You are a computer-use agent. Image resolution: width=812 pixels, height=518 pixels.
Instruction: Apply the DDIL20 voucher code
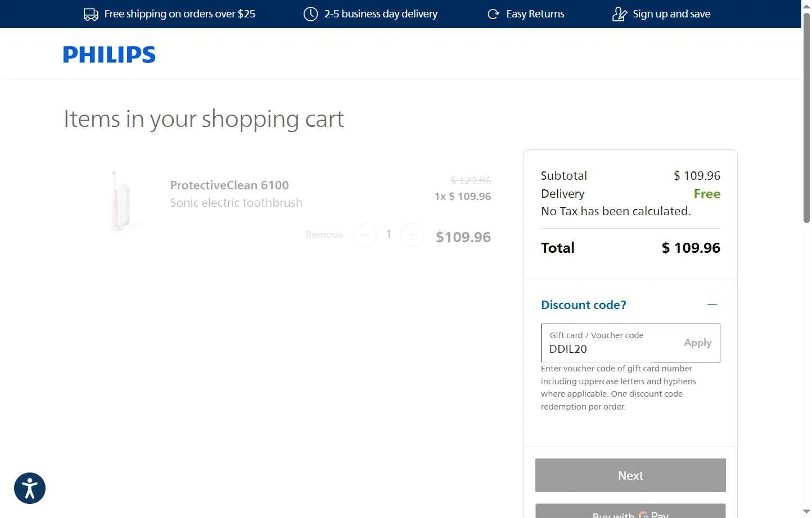pos(697,343)
